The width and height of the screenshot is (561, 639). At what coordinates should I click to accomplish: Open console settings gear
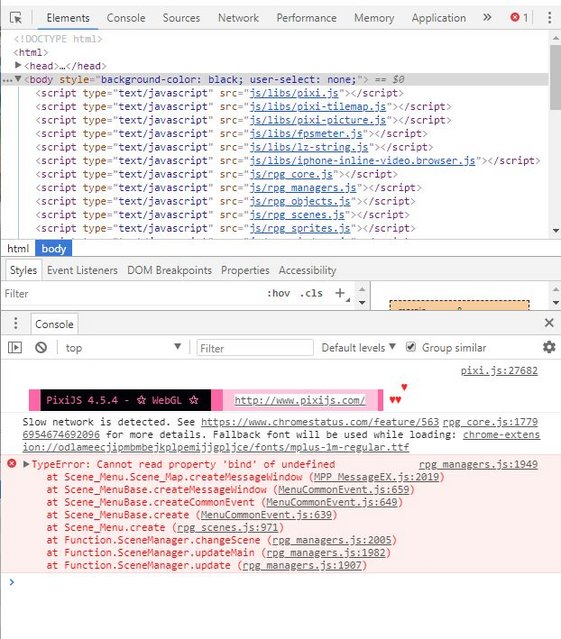click(x=549, y=347)
